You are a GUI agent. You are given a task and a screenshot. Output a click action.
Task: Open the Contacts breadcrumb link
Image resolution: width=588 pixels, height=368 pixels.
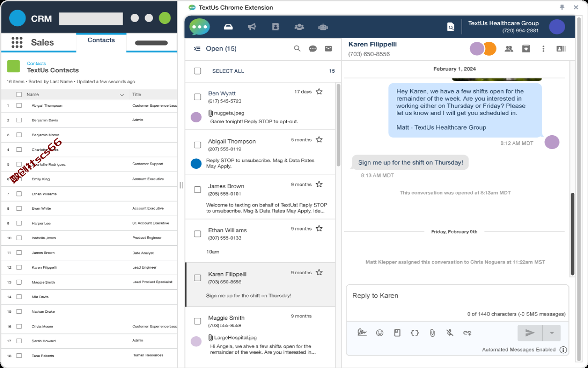[36, 63]
